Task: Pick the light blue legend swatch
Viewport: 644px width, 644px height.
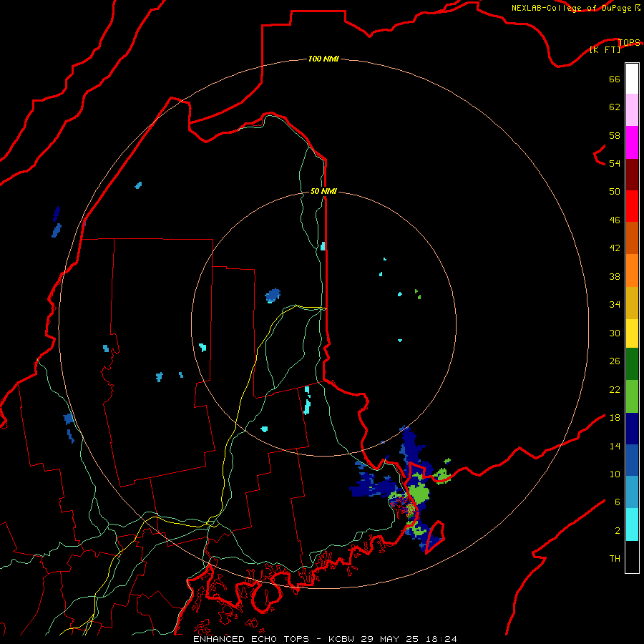Action: [632, 492]
